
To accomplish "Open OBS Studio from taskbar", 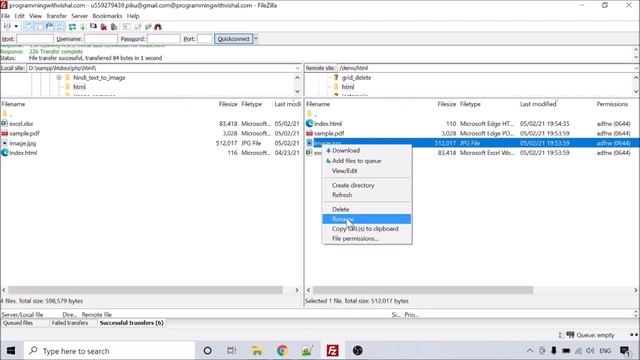I will coord(358,351).
